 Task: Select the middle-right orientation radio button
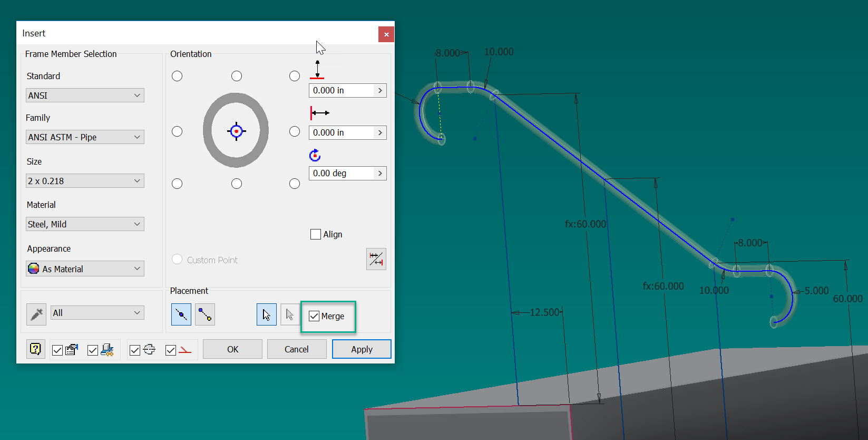(295, 131)
